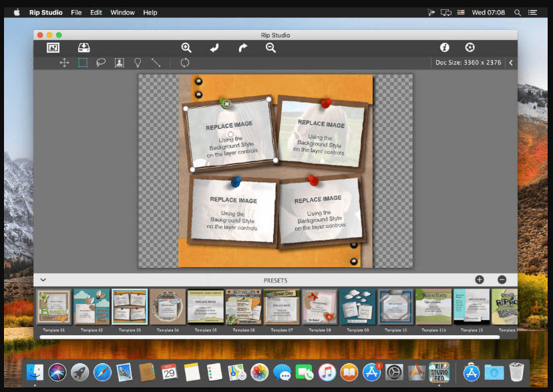The height and width of the screenshot is (392, 553).
Task: Click the Doc Size: 3360 x 2376 readout
Action: [468, 62]
